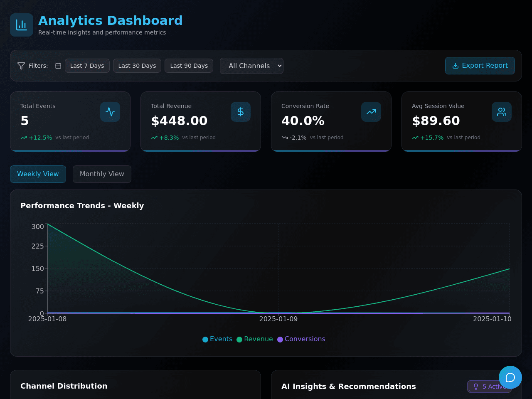
Task: Click the Total Events value 5
Action: [25, 121]
